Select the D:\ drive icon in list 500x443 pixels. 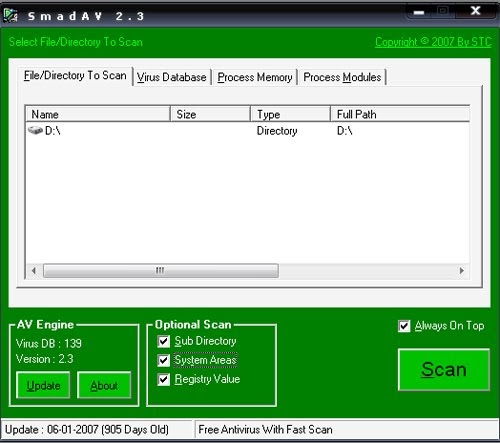35,130
